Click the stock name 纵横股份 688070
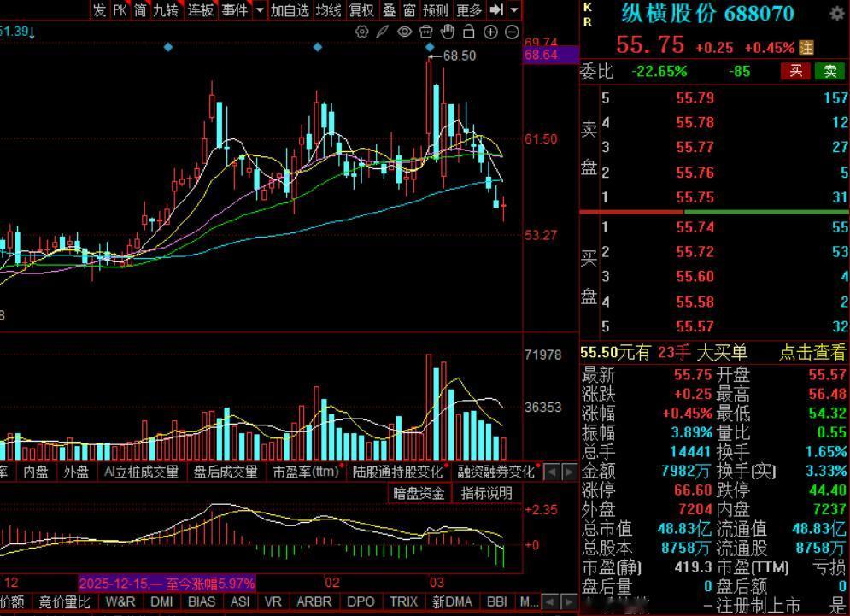850x616 pixels. pos(707,14)
